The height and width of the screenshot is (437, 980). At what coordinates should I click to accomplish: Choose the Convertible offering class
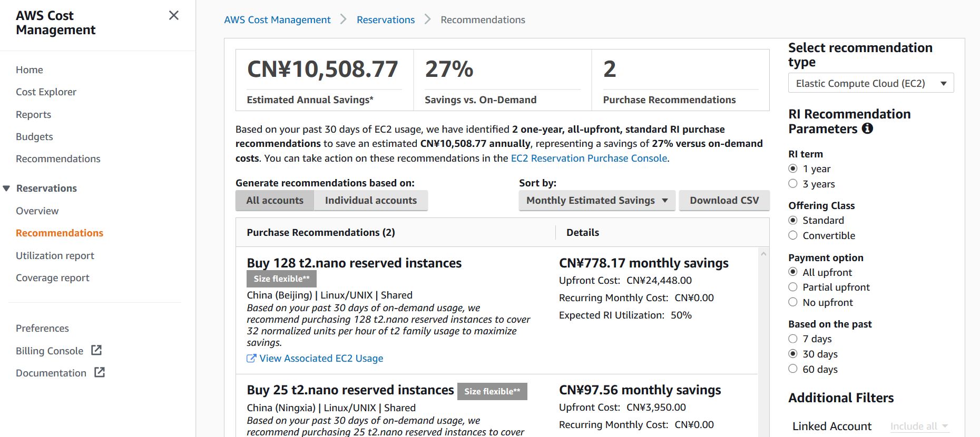click(793, 235)
